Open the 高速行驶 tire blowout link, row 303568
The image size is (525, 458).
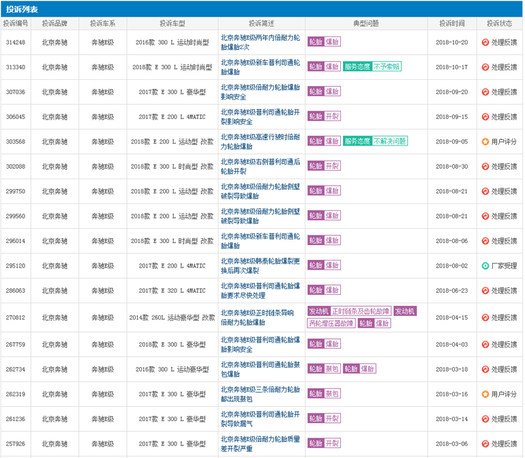coord(260,142)
